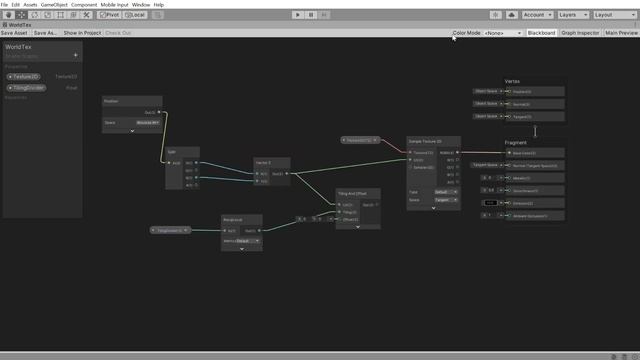
Task: Toggle the Blackboard panel visibility
Action: click(x=541, y=33)
